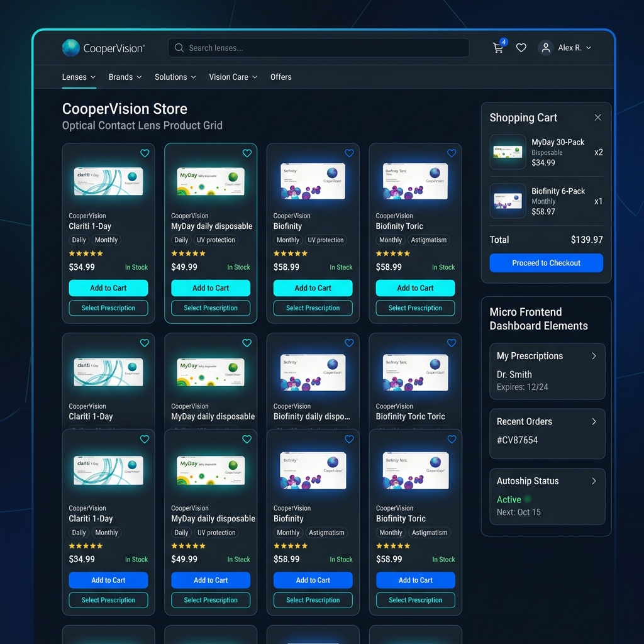The width and height of the screenshot is (644, 644).
Task: Click the green Active autoship status
Action: pyautogui.click(x=509, y=499)
